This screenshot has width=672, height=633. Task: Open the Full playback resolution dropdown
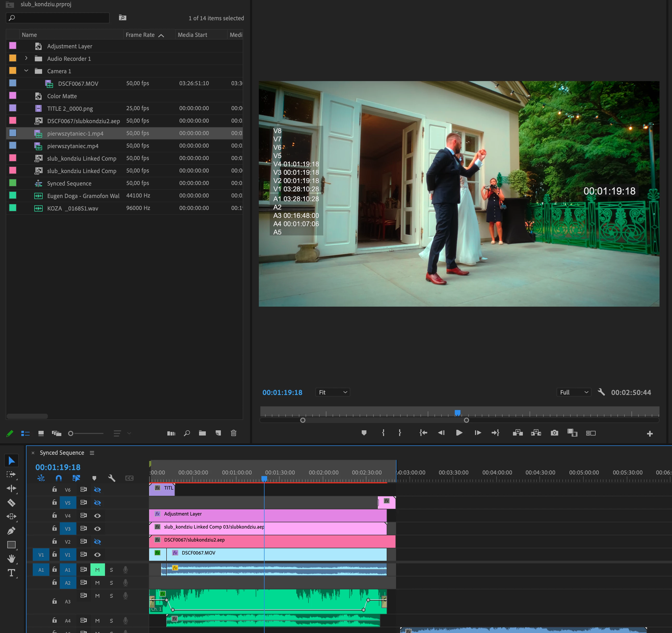pyautogui.click(x=574, y=392)
